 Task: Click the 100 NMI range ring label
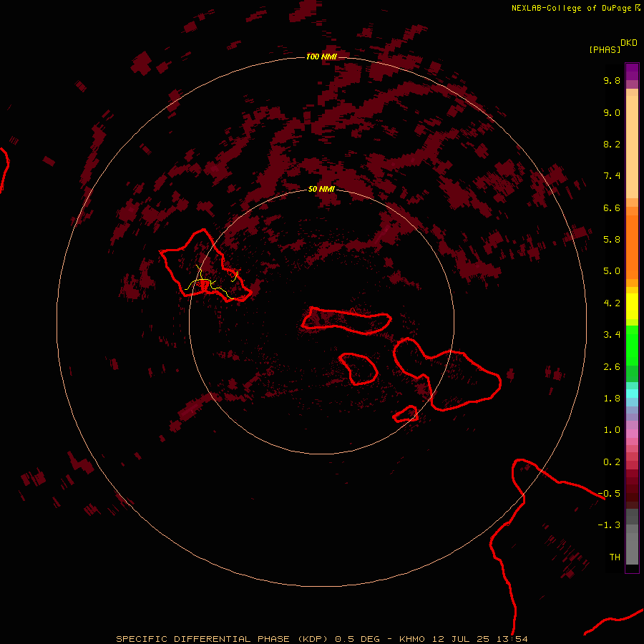(x=321, y=57)
